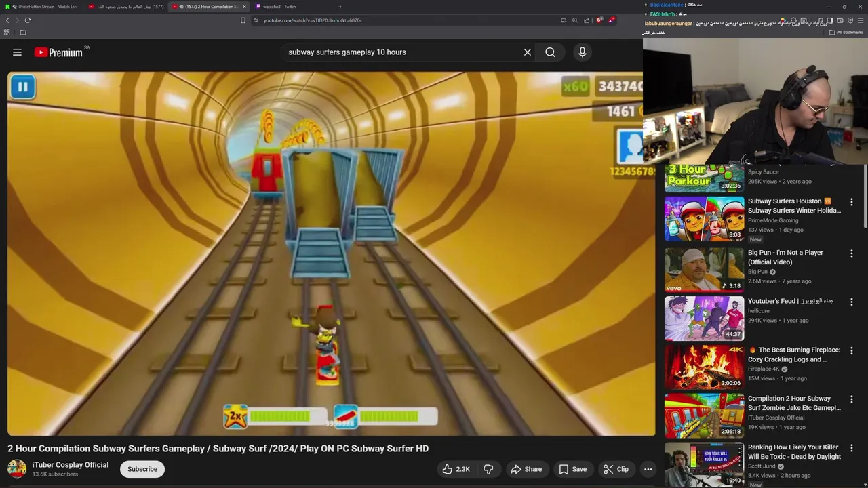Go forward in browser history
Viewport: 868px width, 488px height.
click(x=18, y=20)
